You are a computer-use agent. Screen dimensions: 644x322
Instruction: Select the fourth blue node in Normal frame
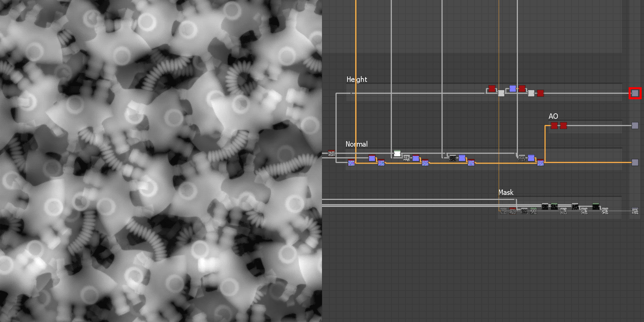(x=531, y=158)
